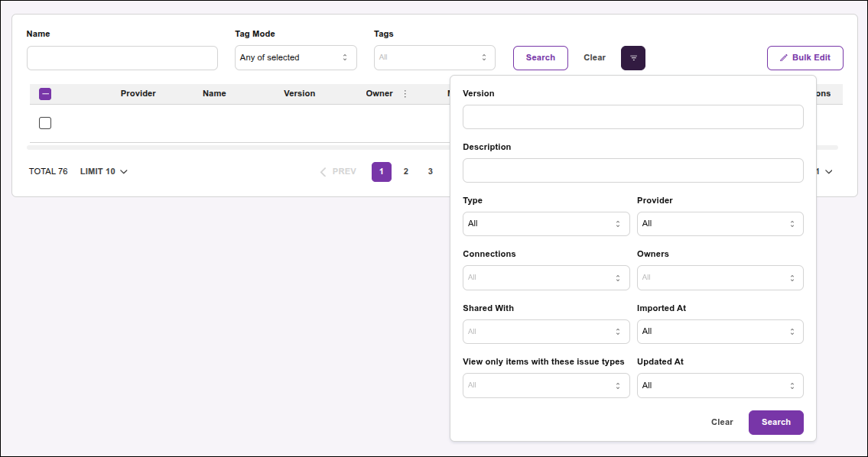Image resolution: width=868 pixels, height=457 pixels.
Task: Open the Tags dropdown
Action: pos(434,58)
